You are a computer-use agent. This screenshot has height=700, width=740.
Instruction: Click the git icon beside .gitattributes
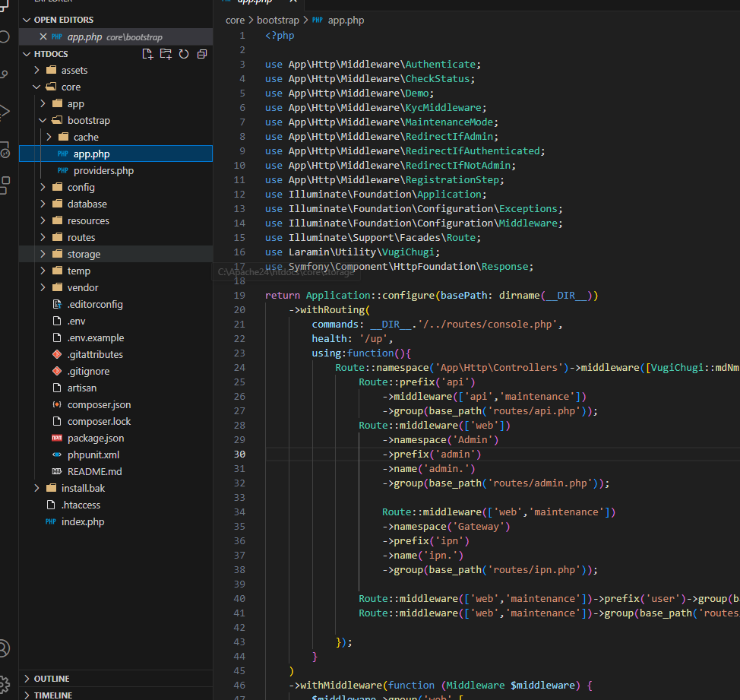tap(57, 354)
